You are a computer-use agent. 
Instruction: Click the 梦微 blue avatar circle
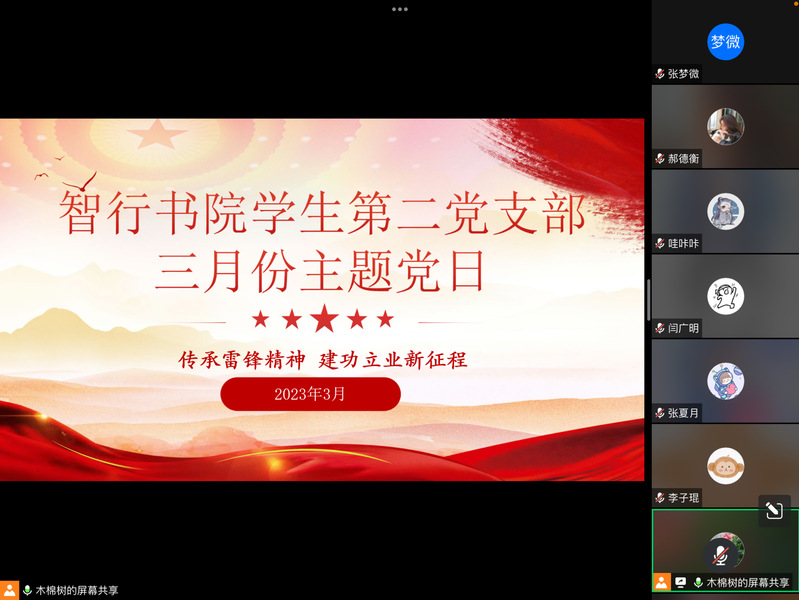pyautogui.click(x=725, y=42)
